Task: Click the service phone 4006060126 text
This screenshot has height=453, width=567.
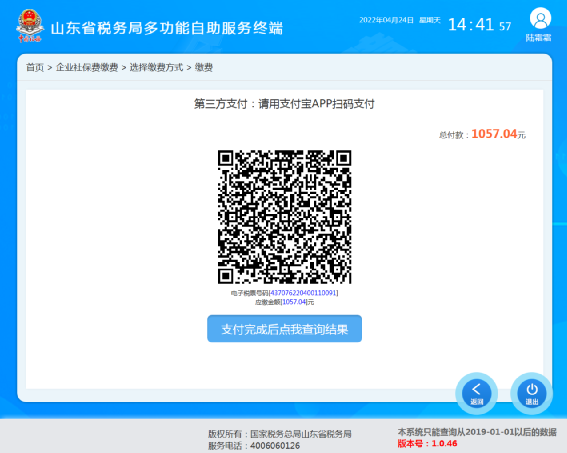Action: 254,446
